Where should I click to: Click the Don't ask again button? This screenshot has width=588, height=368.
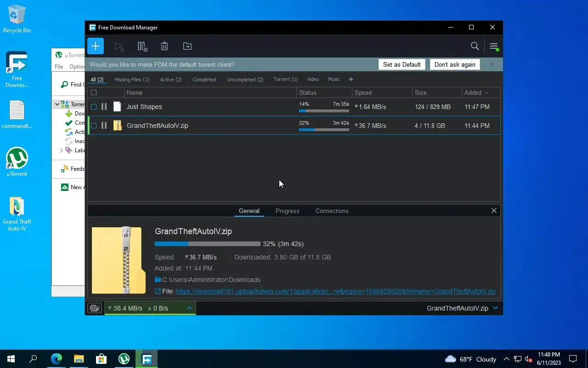click(455, 64)
